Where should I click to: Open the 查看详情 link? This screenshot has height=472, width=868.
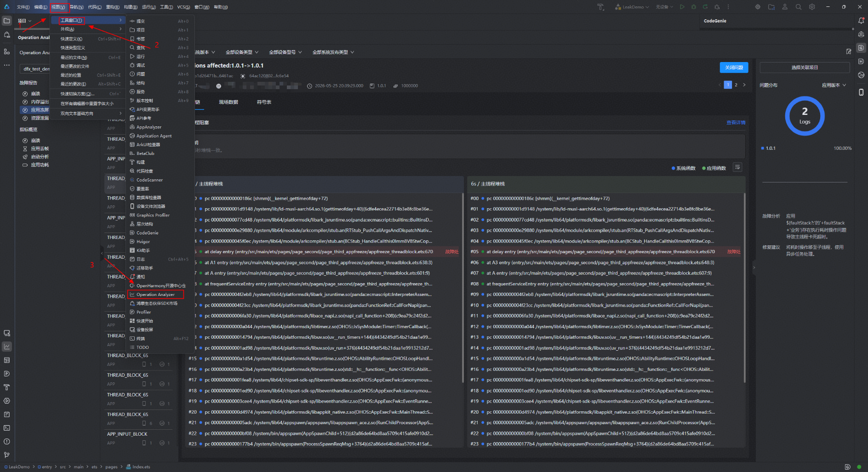(736, 123)
